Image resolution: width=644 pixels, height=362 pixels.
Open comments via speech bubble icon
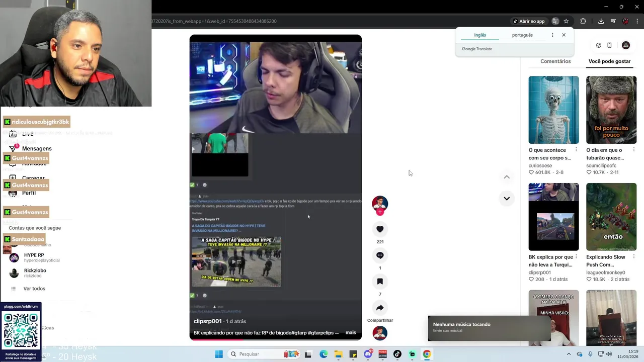coord(380,255)
